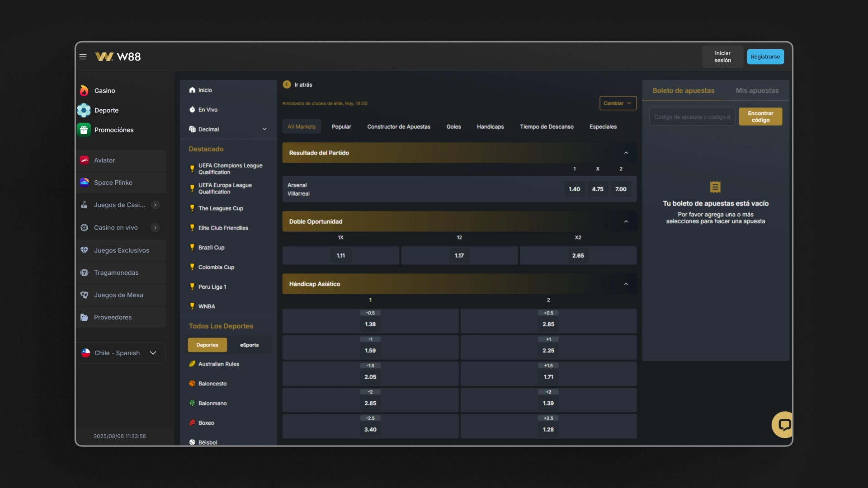Screen dimensions: 868x488
Task: Expand the Decimal odds format dropdown
Action: (228, 129)
